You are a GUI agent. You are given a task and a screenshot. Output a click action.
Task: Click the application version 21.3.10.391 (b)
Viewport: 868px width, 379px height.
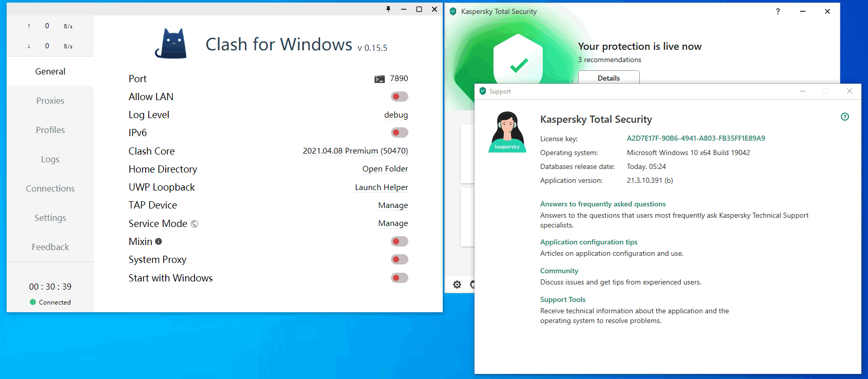click(650, 180)
